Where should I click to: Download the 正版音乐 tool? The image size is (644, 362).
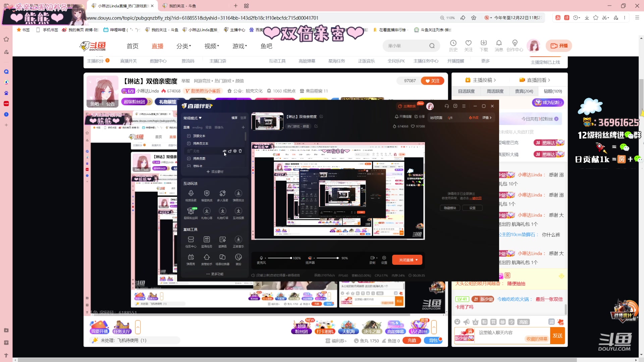coord(238,242)
